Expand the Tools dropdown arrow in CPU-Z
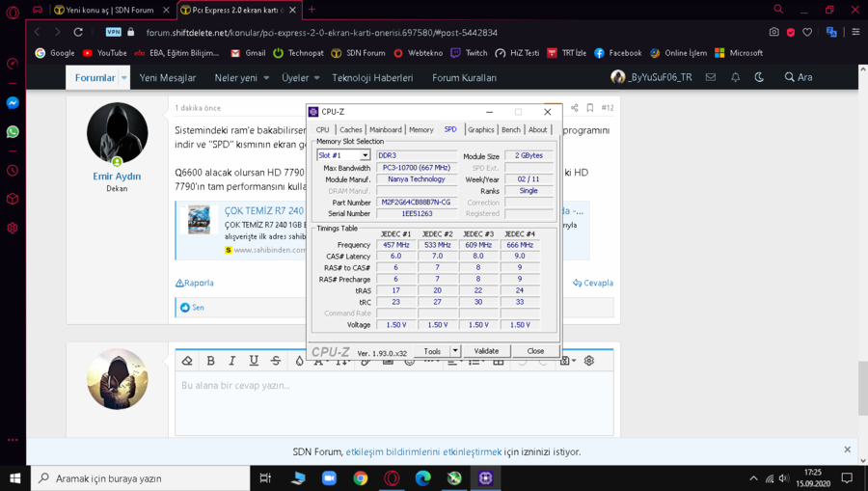This screenshot has width=868, height=491. click(x=455, y=351)
